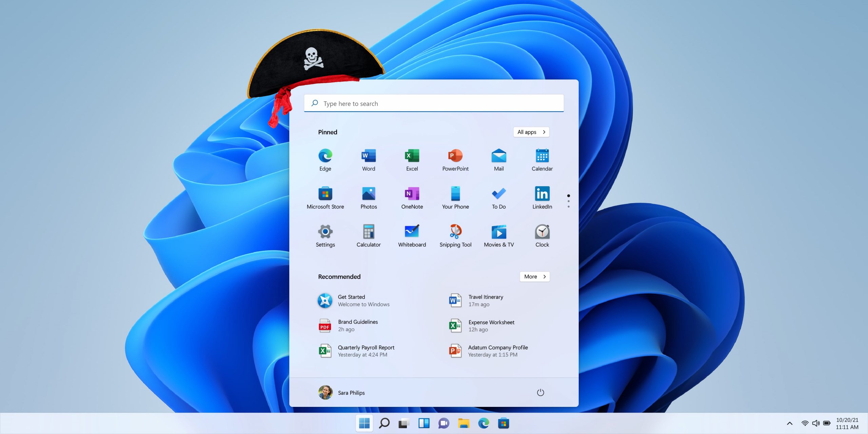Open the Edge pinned app
868x434 pixels.
point(325,160)
